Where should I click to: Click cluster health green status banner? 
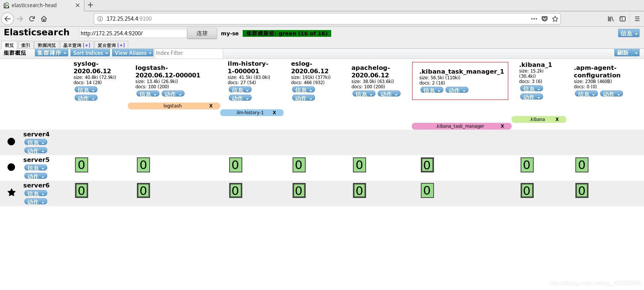click(x=287, y=33)
